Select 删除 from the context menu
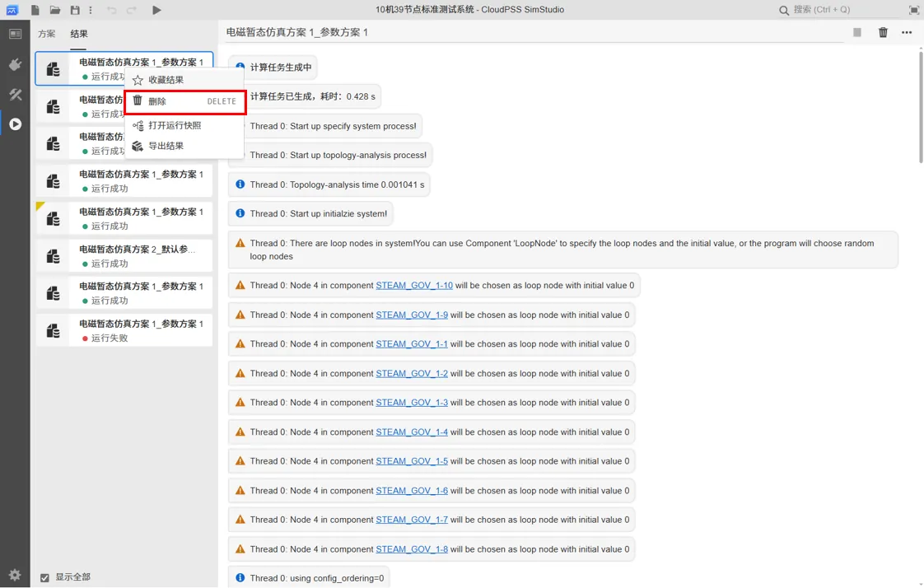The image size is (924, 588). pos(184,101)
